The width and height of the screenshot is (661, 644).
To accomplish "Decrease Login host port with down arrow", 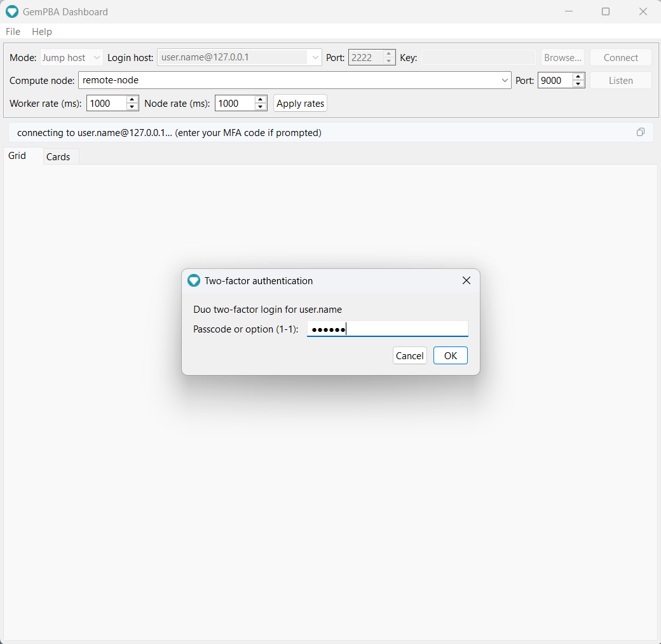I will coord(389,61).
